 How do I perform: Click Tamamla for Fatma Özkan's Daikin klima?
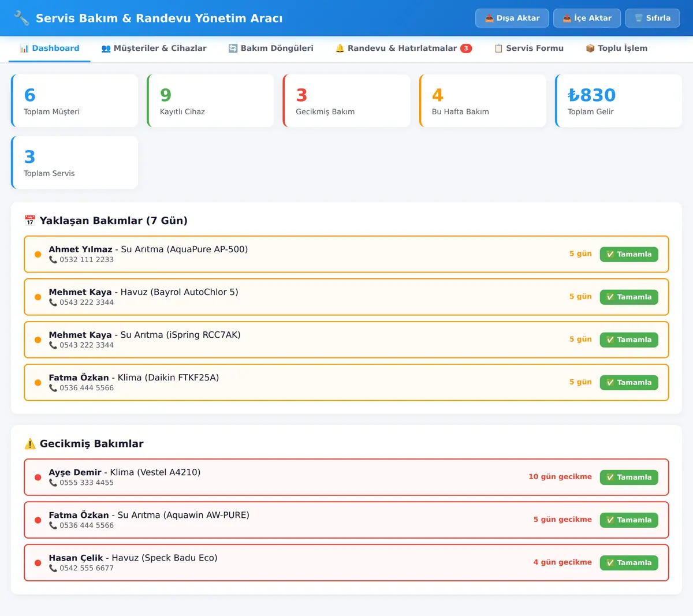point(629,382)
